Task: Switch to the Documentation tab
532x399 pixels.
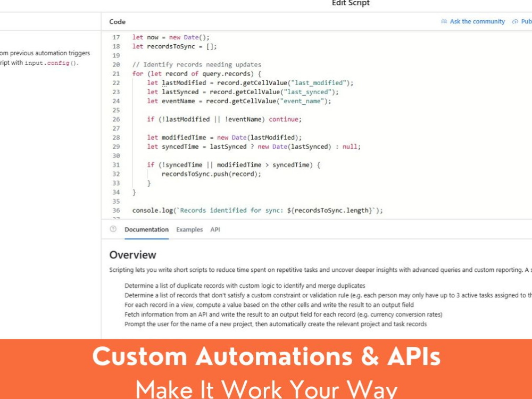Action: [147, 230]
